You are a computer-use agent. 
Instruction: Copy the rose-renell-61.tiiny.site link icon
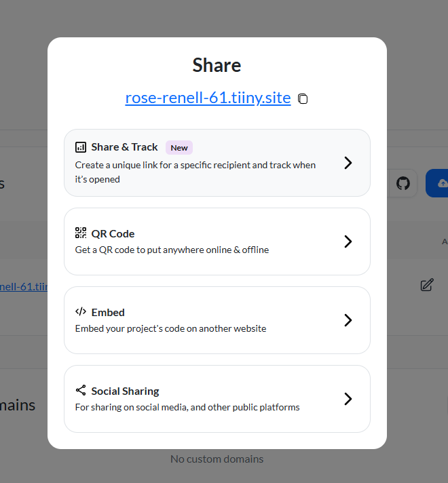(x=303, y=99)
